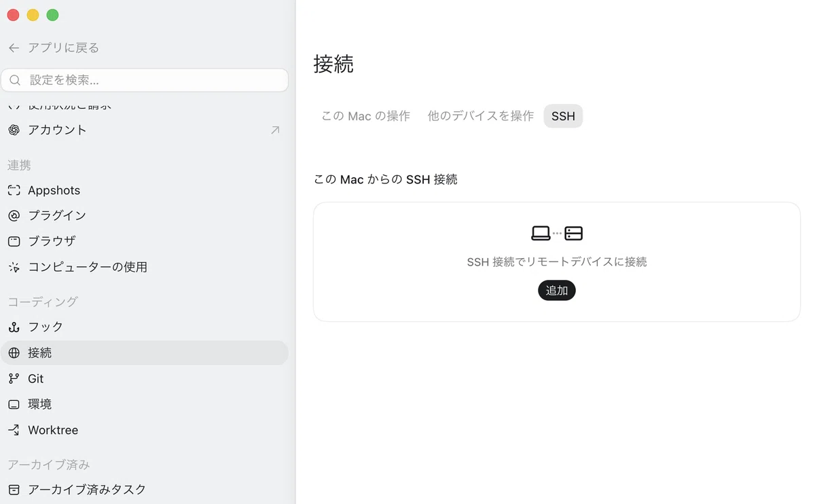
Task: Open Worktree settings
Action: [x=145, y=430]
